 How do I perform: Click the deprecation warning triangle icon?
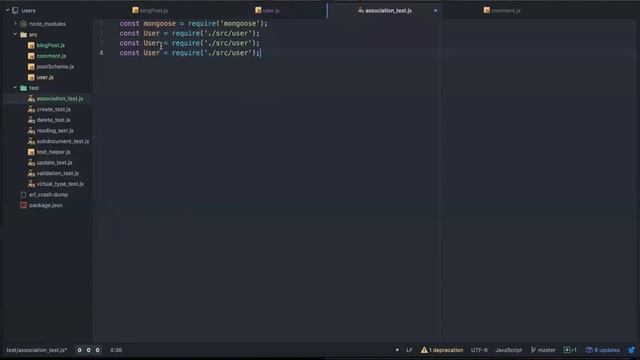(424, 350)
